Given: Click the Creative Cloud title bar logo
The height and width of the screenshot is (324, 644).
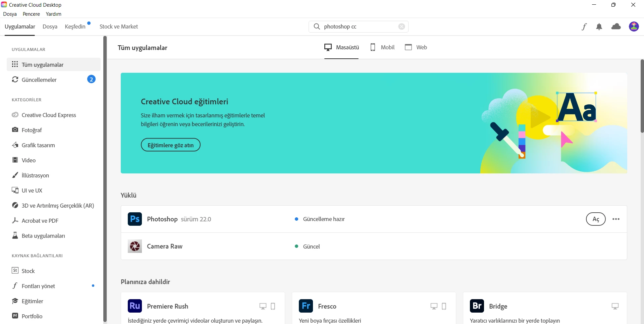Looking at the screenshot, I should coord(4,5).
